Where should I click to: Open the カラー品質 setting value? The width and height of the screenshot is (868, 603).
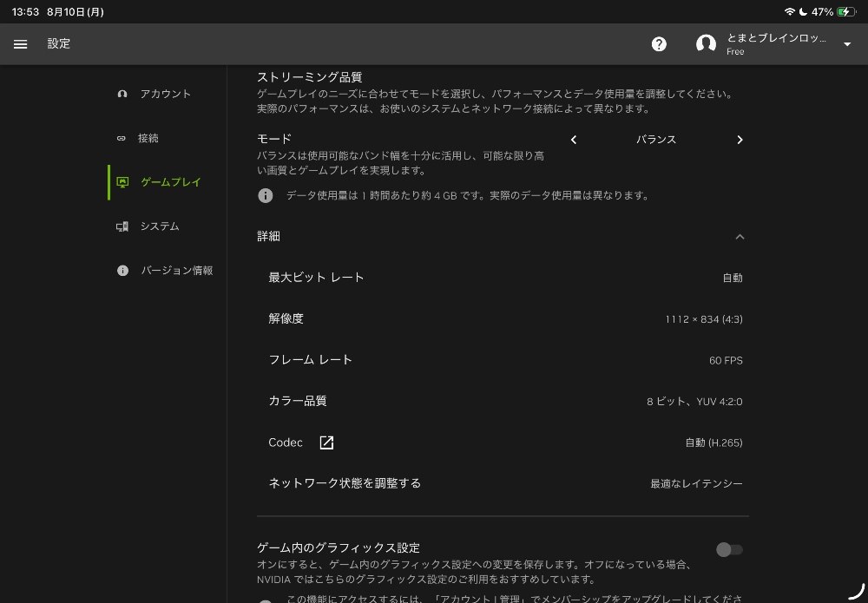(x=694, y=402)
